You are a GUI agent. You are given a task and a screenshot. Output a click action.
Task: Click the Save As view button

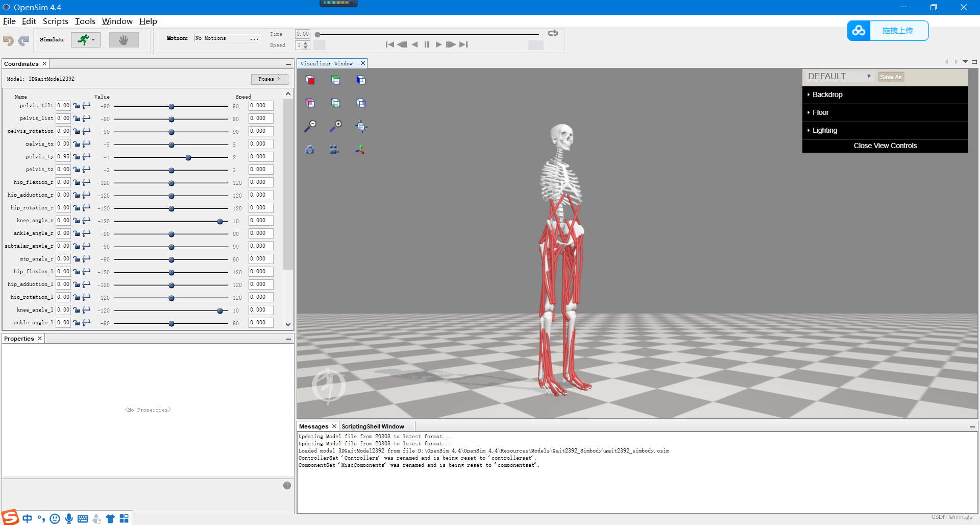pyautogui.click(x=891, y=77)
